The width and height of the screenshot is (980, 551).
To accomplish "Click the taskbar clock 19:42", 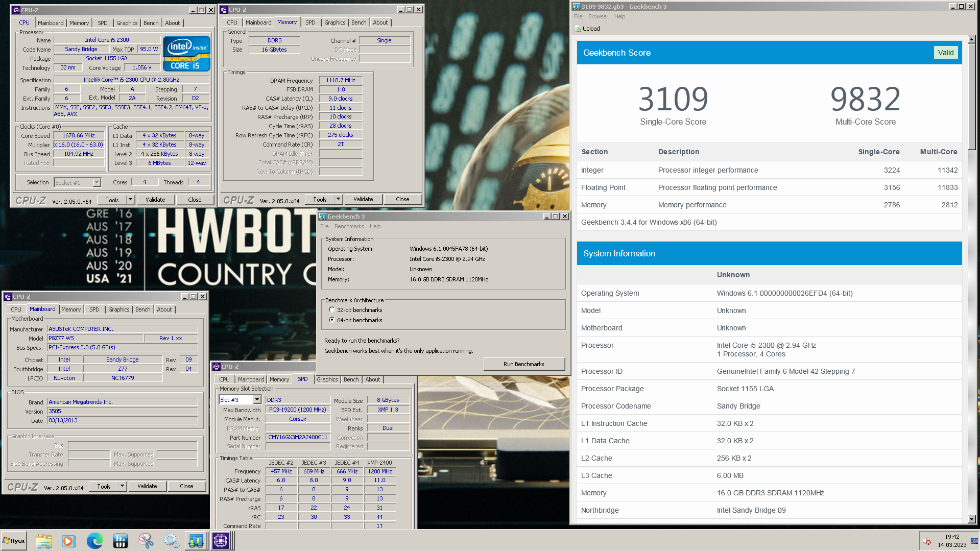I will (951, 537).
